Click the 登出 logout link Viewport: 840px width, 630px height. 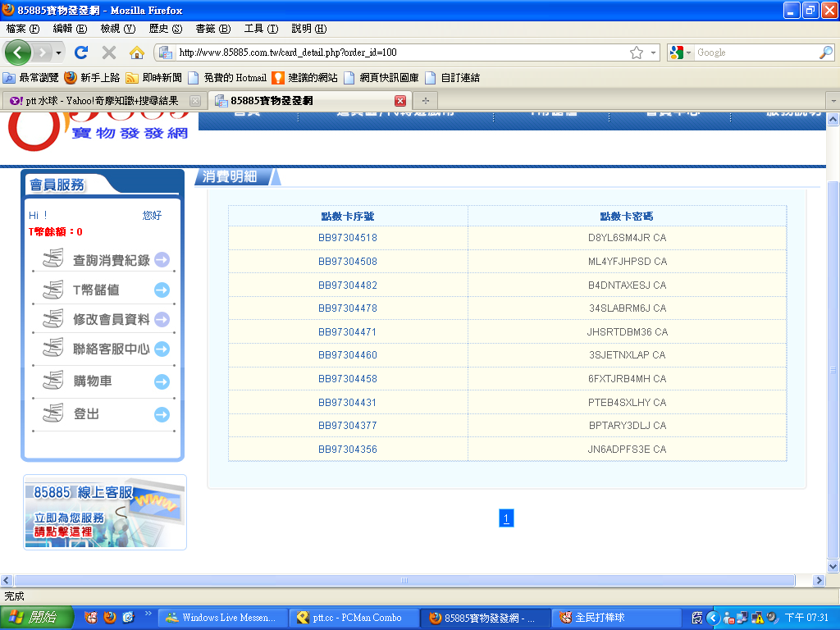(x=86, y=414)
